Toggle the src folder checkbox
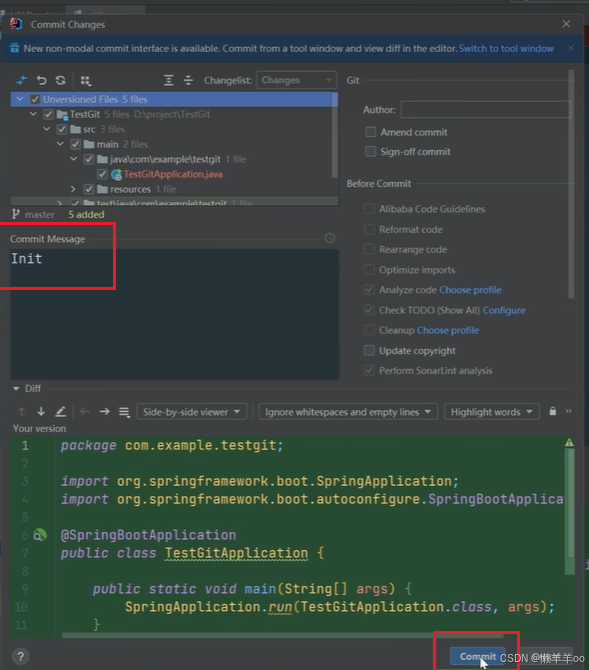This screenshot has width=589, height=670. point(62,129)
